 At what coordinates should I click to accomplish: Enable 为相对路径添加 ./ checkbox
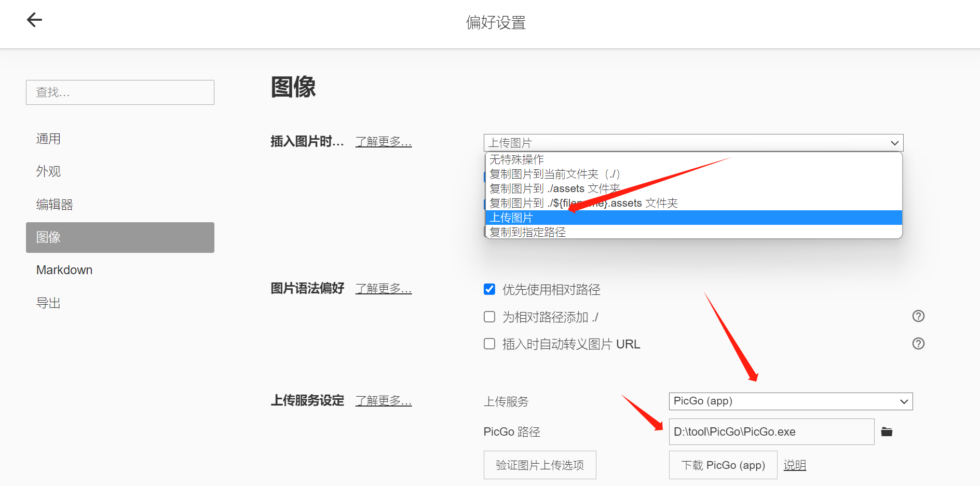(x=489, y=317)
